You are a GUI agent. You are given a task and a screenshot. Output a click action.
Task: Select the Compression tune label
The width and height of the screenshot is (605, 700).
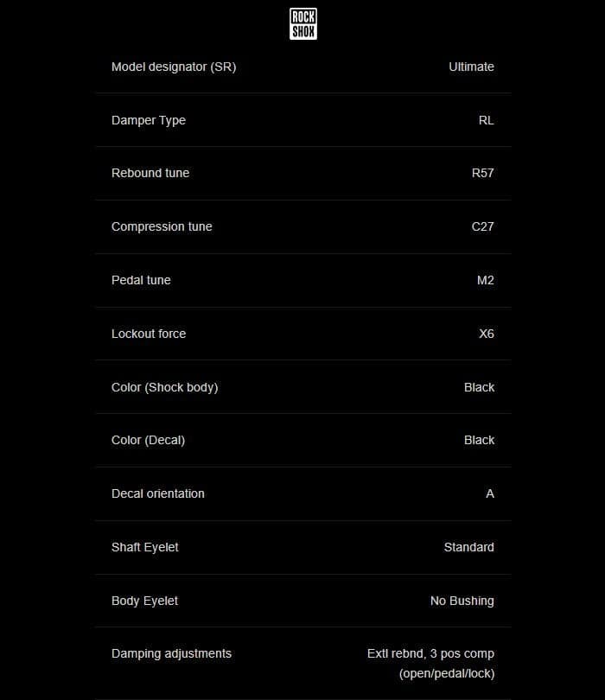[162, 226]
